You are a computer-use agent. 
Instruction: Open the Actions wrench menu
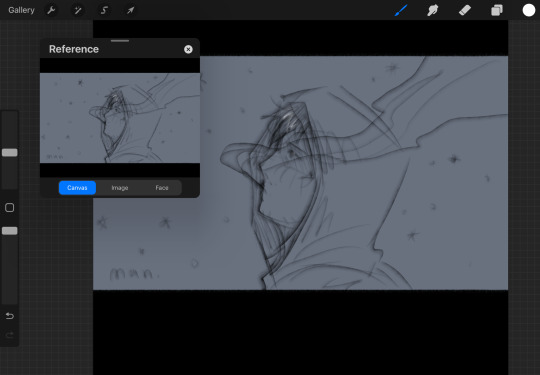(x=51, y=10)
